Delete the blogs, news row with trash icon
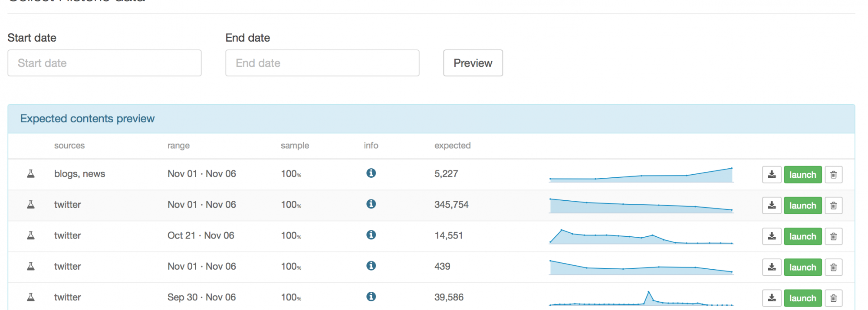Image resolution: width=868 pixels, height=310 pixels. point(833,175)
